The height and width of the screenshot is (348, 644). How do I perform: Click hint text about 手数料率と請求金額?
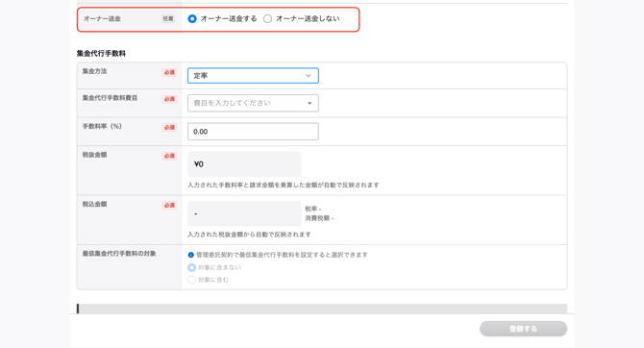[284, 185]
